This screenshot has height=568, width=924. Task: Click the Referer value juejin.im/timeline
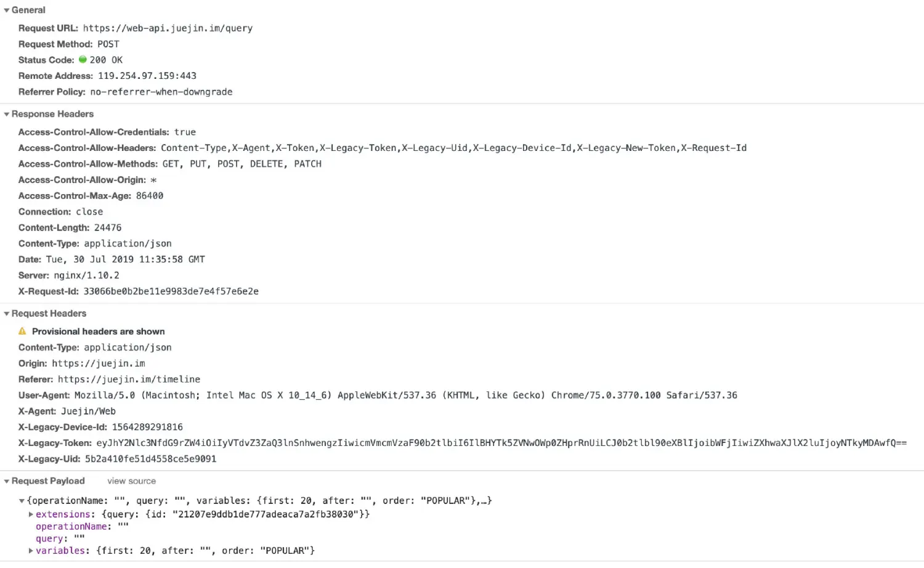[129, 379]
